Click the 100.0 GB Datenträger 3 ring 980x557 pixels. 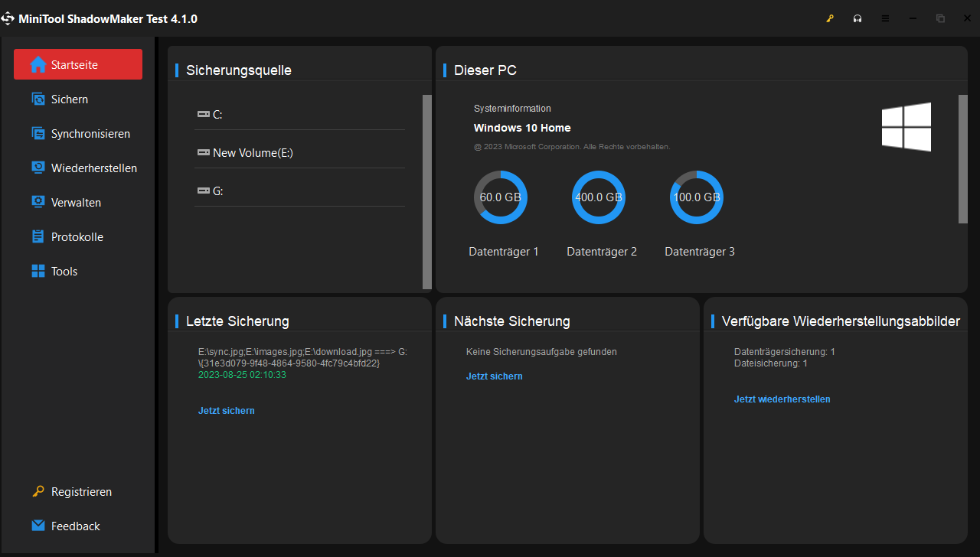[x=697, y=197]
